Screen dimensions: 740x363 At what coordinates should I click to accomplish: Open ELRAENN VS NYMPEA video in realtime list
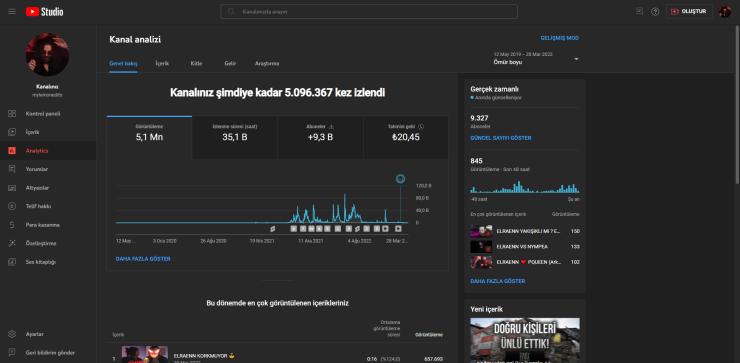click(x=525, y=246)
